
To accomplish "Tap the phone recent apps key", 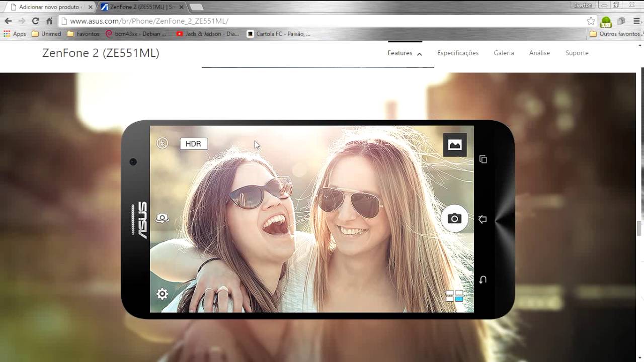I will [483, 159].
